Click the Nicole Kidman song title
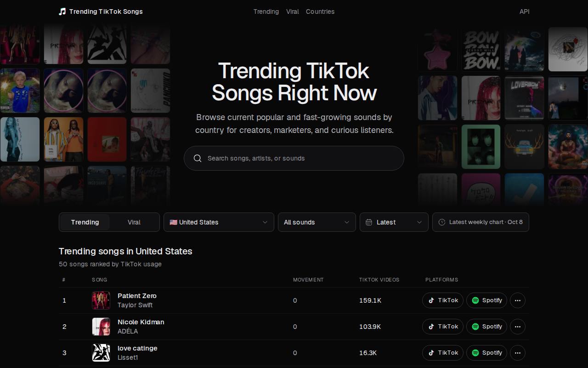 pos(141,322)
